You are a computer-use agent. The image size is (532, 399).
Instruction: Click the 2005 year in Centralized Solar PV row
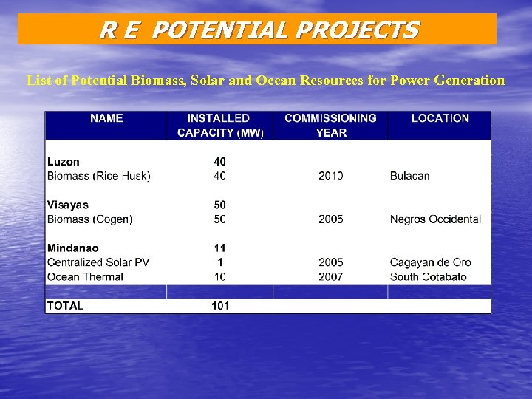click(330, 262)
